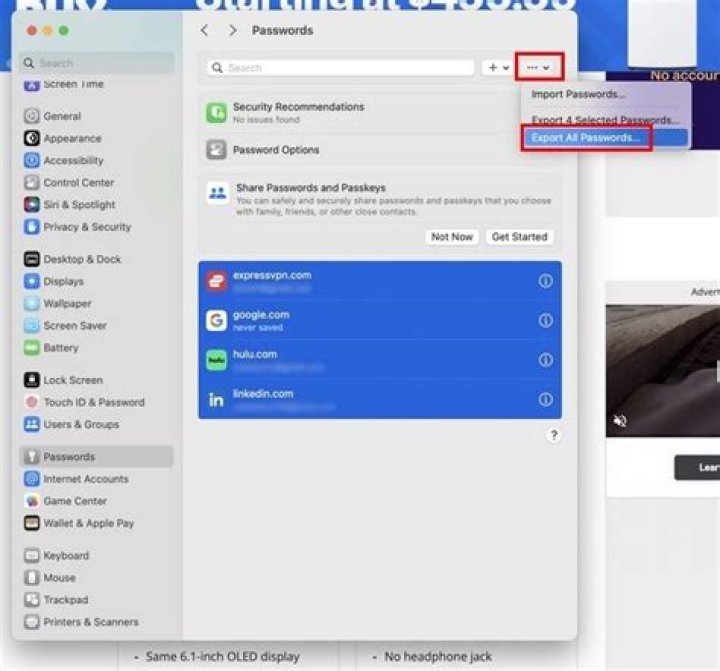Screen dimensions: 720x671
Task: Select the google.com password row
Action: coord(380,320)
